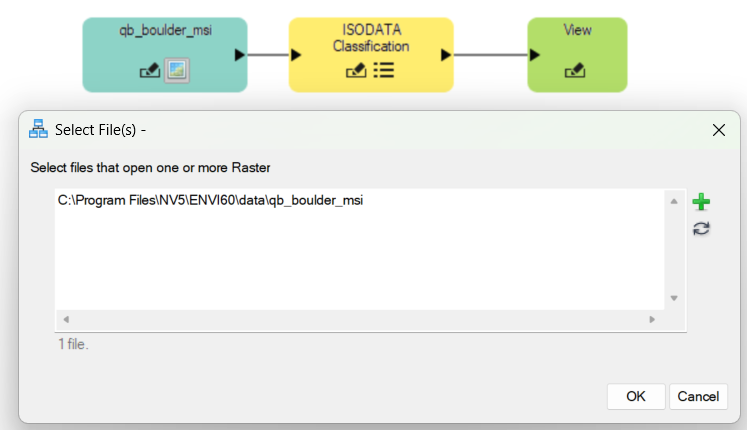The height and width of the screenshot is (430, 747).
Task: Click input arrow of ISODATA Classification node
Action: [296, 55]
